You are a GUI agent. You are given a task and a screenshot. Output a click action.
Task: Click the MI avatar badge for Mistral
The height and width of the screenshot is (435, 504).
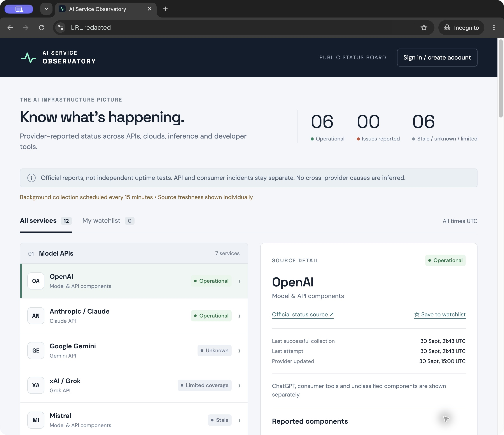coord(36,420)
